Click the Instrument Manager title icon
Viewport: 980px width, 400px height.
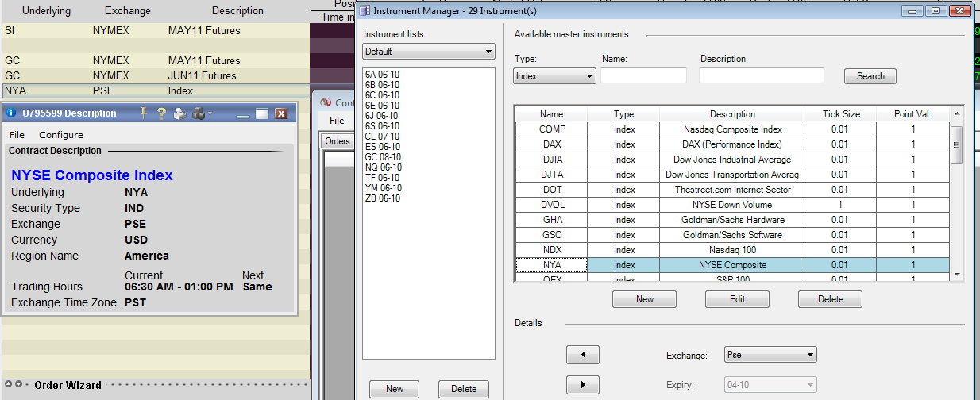365,11
